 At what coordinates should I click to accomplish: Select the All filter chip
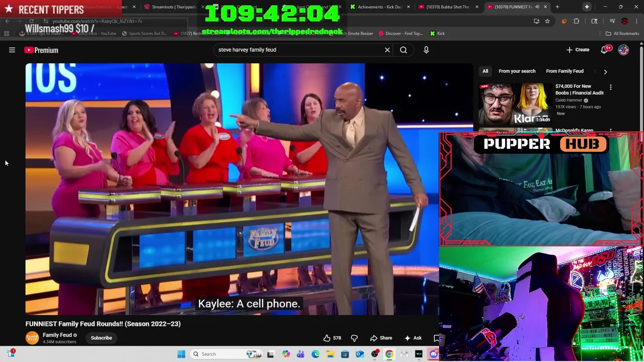(485, 71)
